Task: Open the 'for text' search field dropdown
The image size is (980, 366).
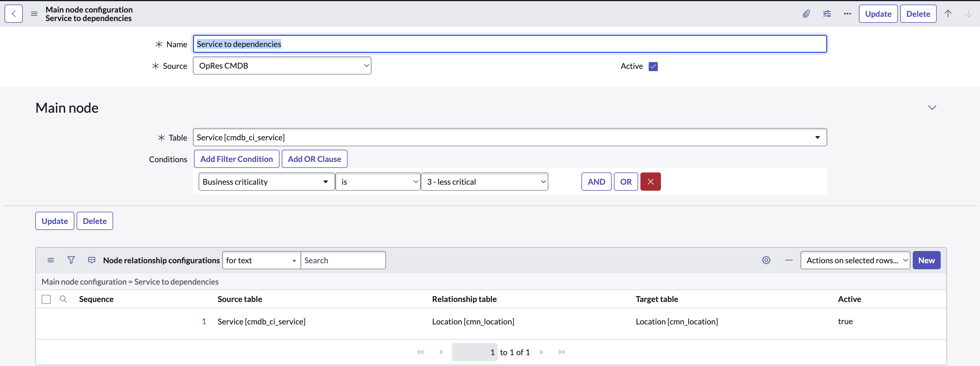Action: (261, 260)
